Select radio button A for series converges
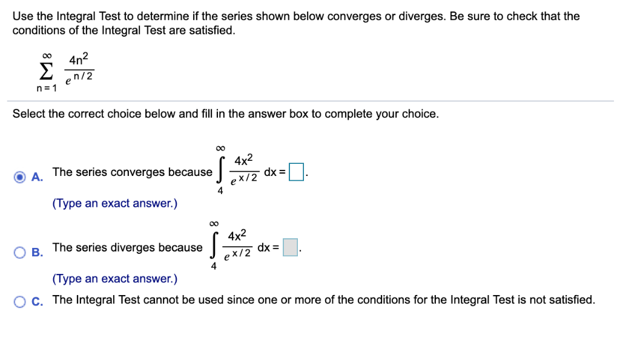This screenshot has height=364, width=620. coord(19,176)
